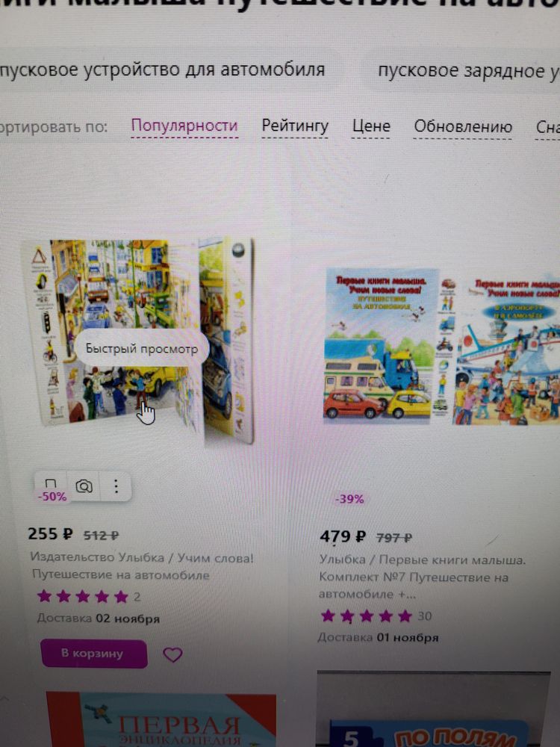Sort by Обновлению

tap(463, 127)
